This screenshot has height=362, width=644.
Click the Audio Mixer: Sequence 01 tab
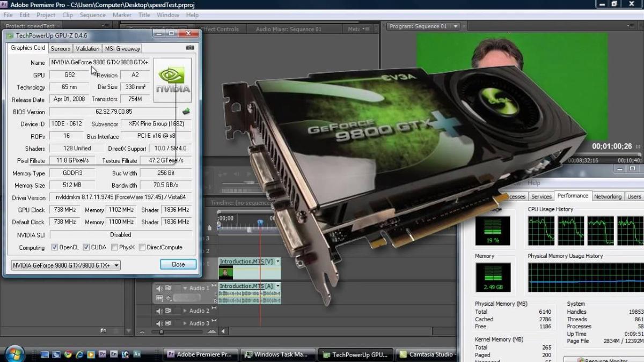[x=289, y=29]
